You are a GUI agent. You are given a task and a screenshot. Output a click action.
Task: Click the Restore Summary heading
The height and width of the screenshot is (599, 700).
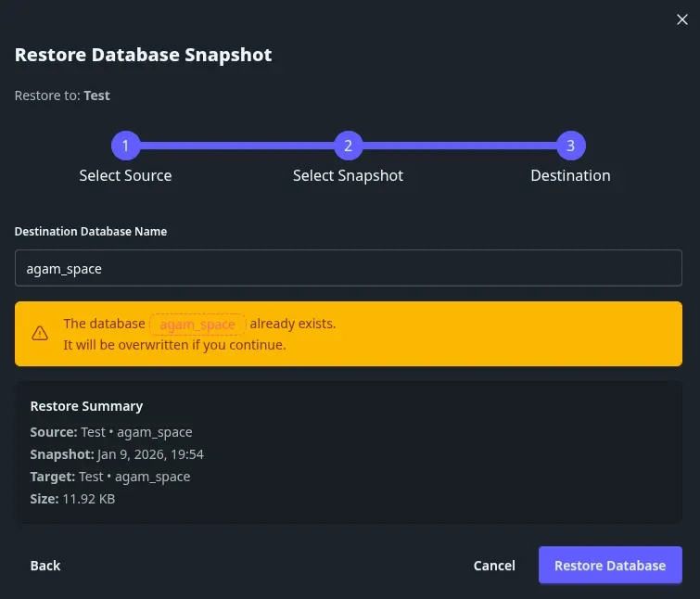(86, 406)
